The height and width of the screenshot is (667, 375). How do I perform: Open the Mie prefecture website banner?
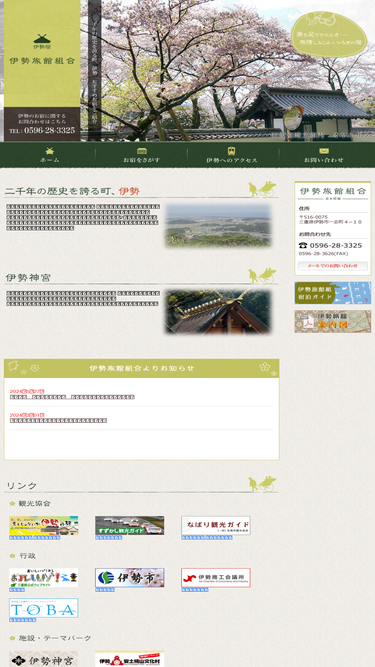pyautogui.click(x=44, y=578)
